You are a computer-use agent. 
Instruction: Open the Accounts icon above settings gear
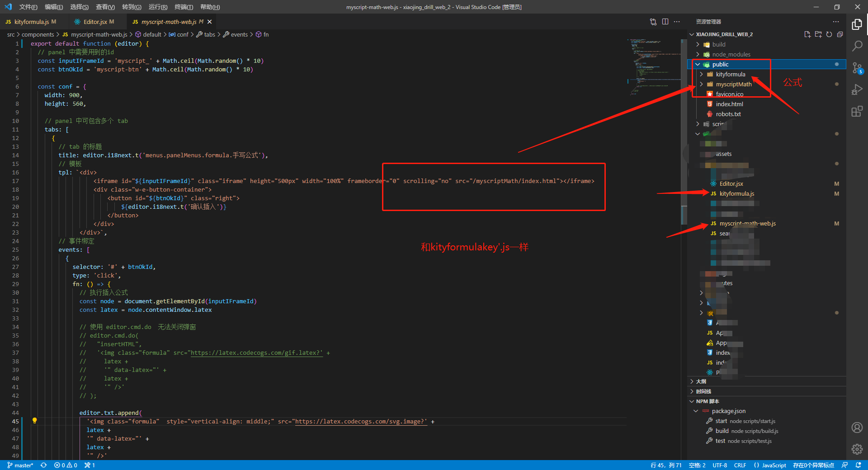coord(857,428)
